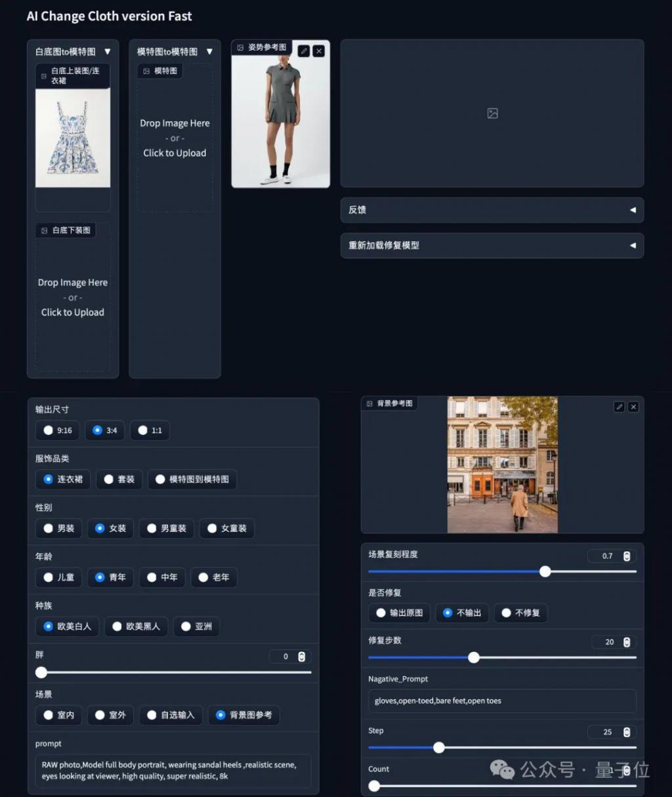Click the 胖 number stepper field
Image resolution: width=672 pixels, height=797 pixels.
[x=290, y=657]
